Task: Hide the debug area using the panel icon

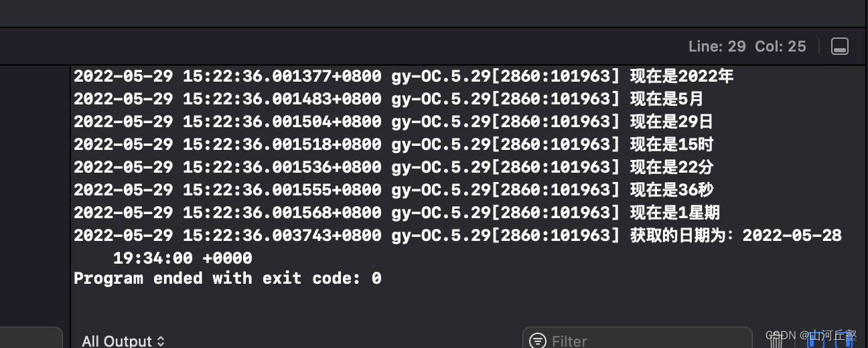Action: pos(839,46)
